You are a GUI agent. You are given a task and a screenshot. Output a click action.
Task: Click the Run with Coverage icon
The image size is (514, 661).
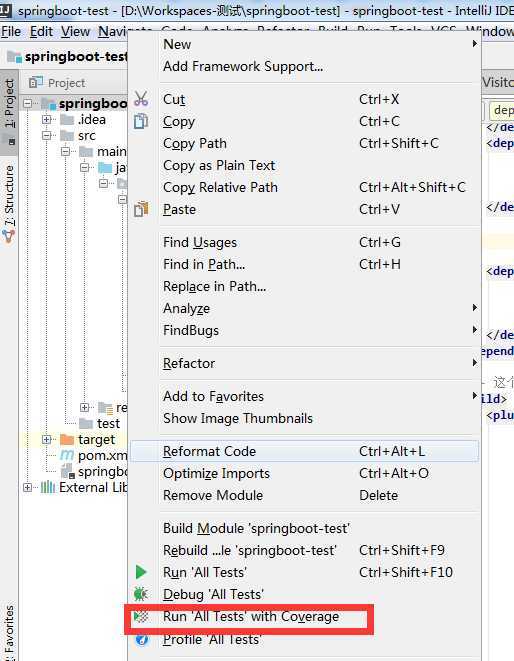(141, 617)
